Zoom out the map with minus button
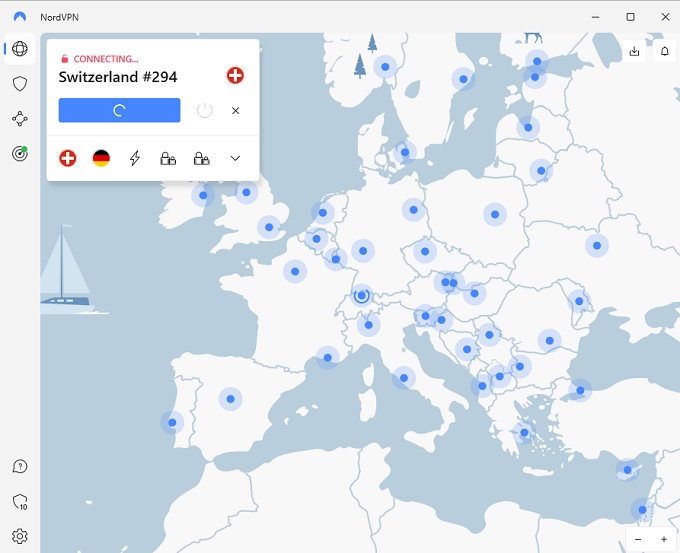The image size is (680, 553). [638, 540]
